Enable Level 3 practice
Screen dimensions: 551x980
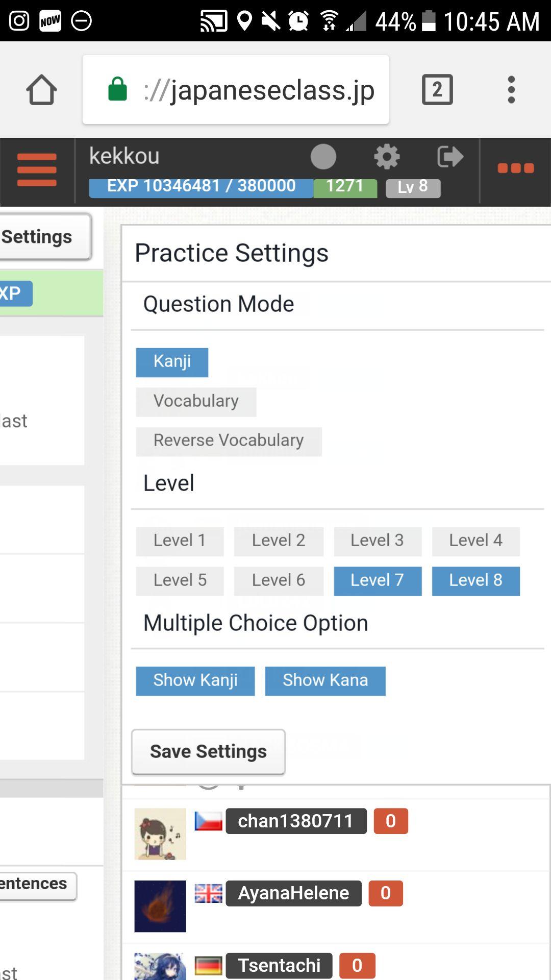pos(378,541)
